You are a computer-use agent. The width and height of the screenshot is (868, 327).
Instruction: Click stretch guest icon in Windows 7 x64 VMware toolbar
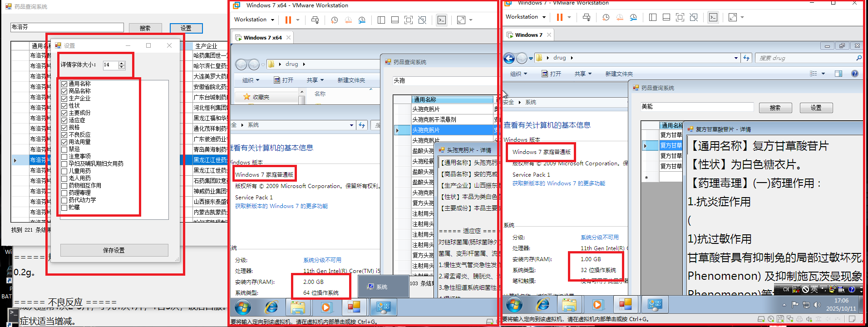461,20
